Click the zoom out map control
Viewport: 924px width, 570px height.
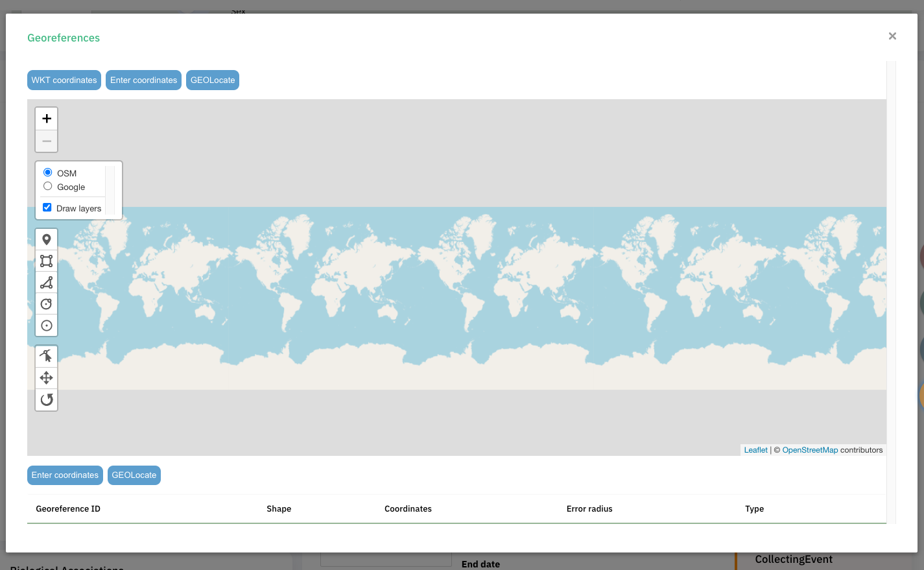click(x=46, y=141)
